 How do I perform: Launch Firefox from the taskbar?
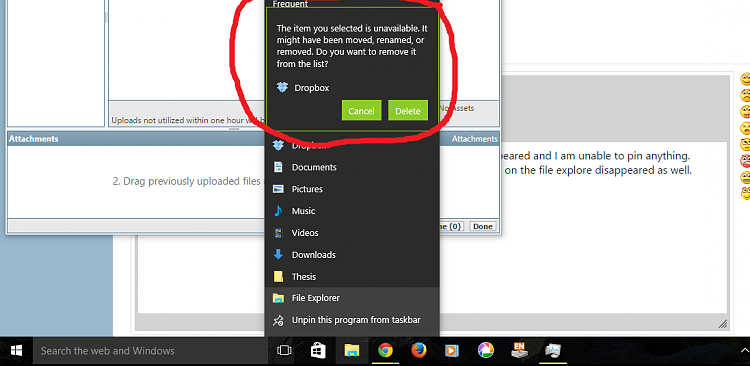tap(419, 351)
